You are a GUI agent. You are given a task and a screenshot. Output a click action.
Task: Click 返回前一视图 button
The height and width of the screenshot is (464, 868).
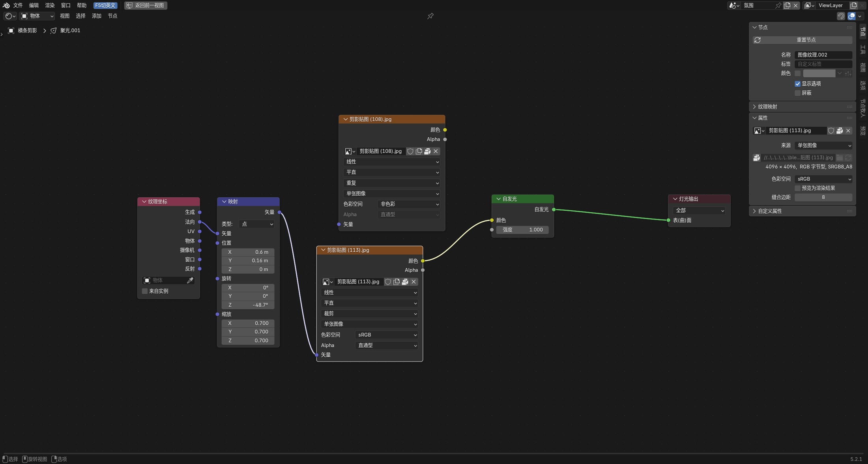(x=146, y=5)
